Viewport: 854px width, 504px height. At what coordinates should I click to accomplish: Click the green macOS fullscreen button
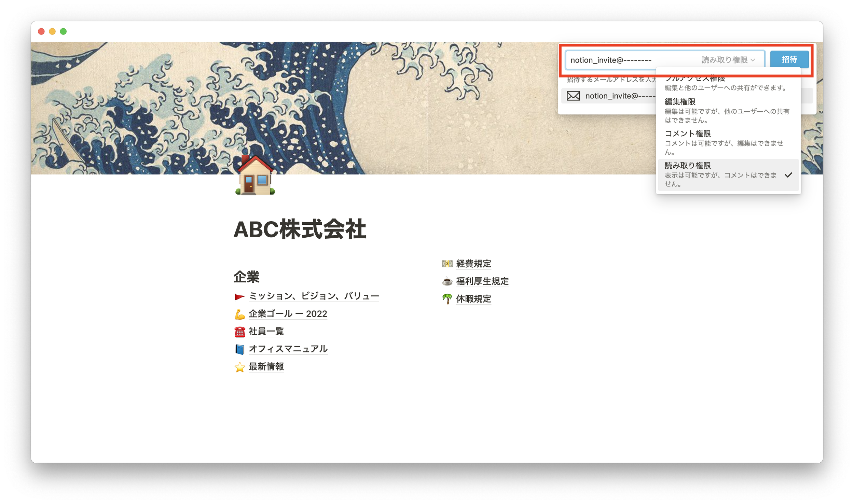click(63, 31)
